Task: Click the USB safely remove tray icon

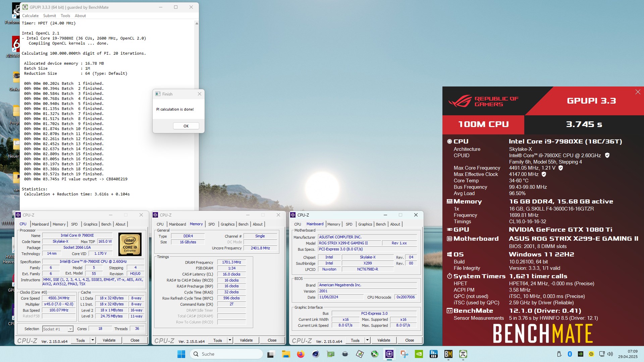Action: 559,354
